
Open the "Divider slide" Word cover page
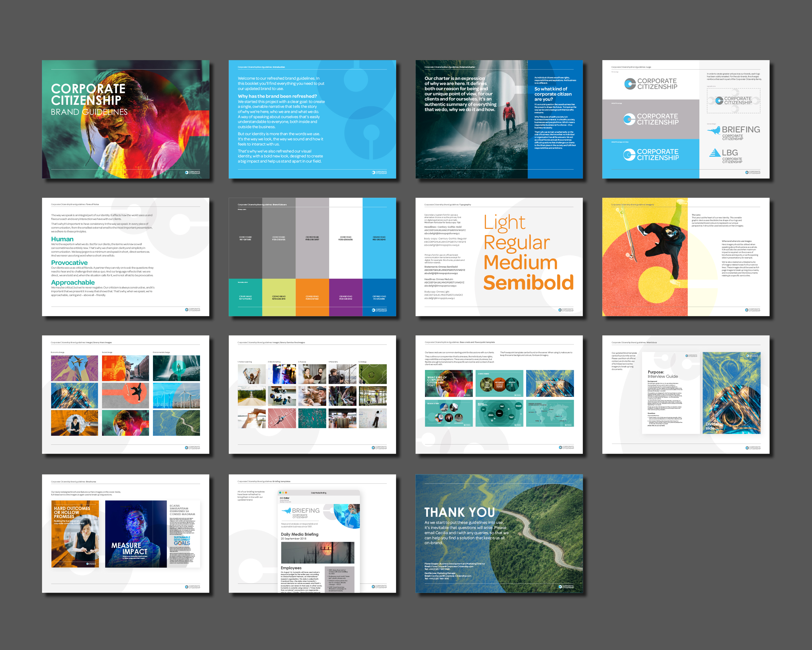coord(731,393)
